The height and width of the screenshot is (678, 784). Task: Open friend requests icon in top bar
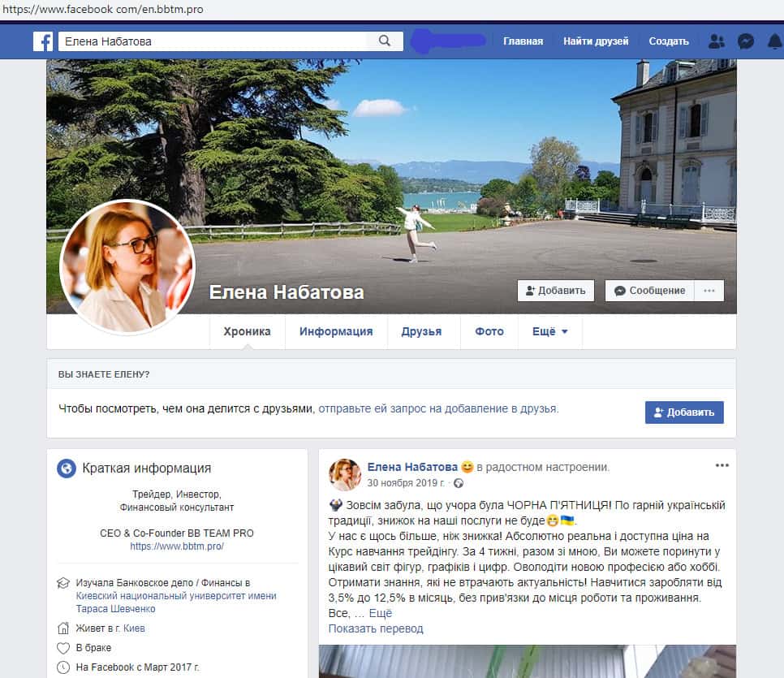pyautogui.click(x=716, y=41)
